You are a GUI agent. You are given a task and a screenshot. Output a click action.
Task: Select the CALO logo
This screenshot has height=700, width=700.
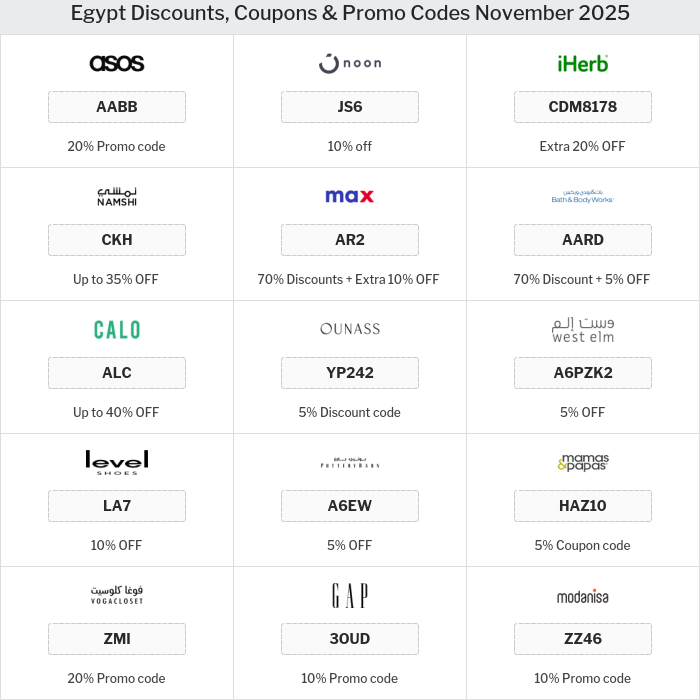point(117,329)
